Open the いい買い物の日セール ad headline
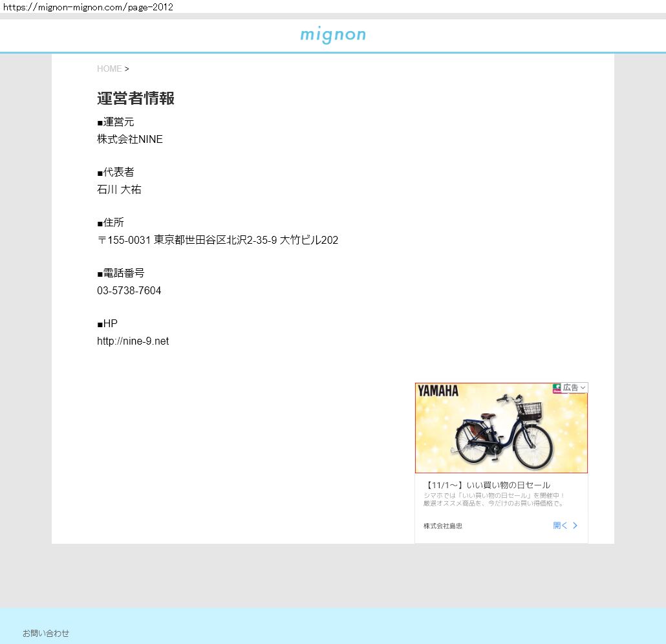Screen dimensions: 666x644 pos(488,485)
